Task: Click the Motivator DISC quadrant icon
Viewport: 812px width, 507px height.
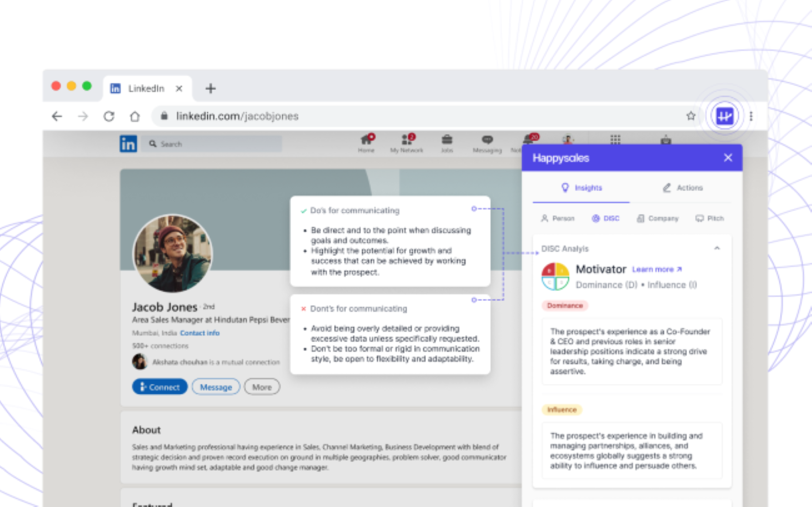Action: [x=556, y=276]
